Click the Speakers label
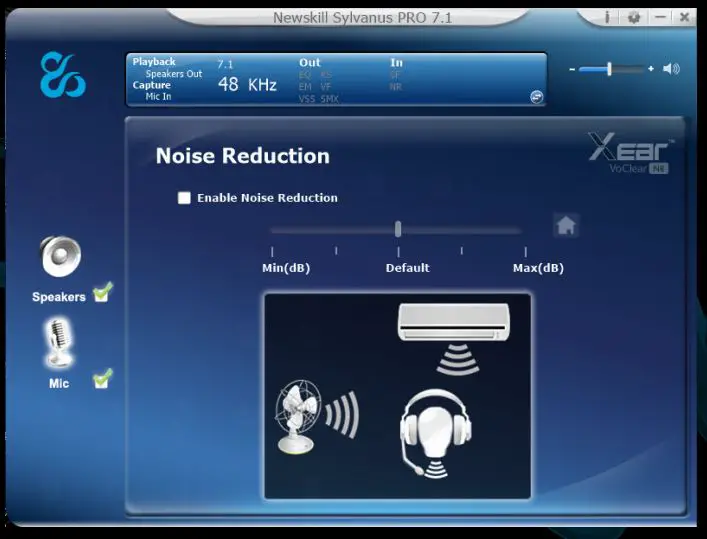This screenshot has height=539, width=707. pyautogui.click(x=59, y=297)
